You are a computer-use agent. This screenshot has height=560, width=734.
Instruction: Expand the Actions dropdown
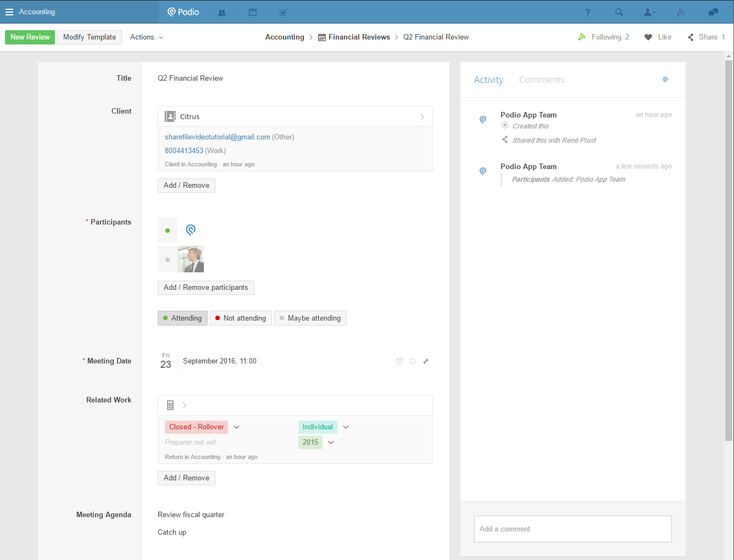point(146,37)
